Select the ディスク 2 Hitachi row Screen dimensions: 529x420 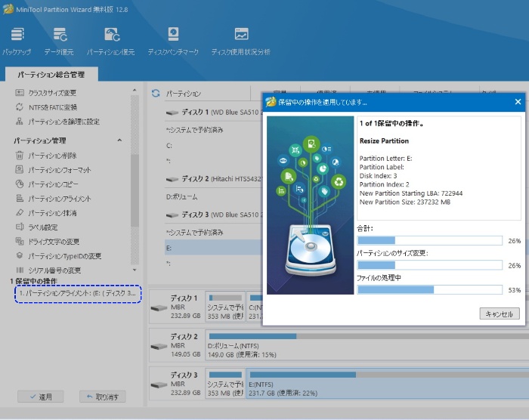(213, 179)
